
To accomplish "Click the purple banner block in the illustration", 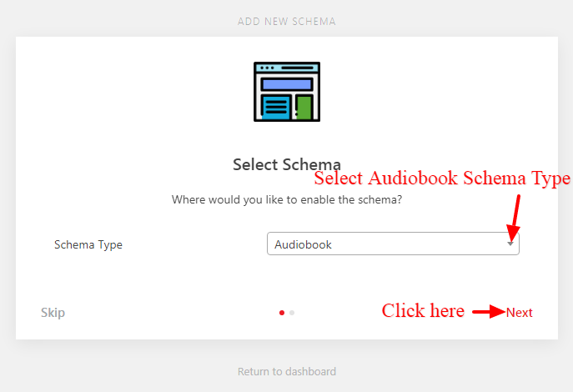I will [287, 84].
